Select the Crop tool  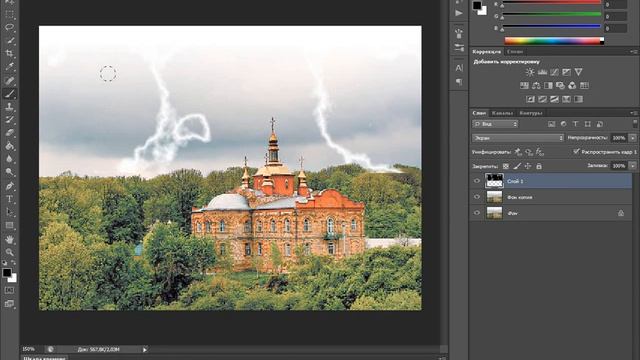coord(9,53)
